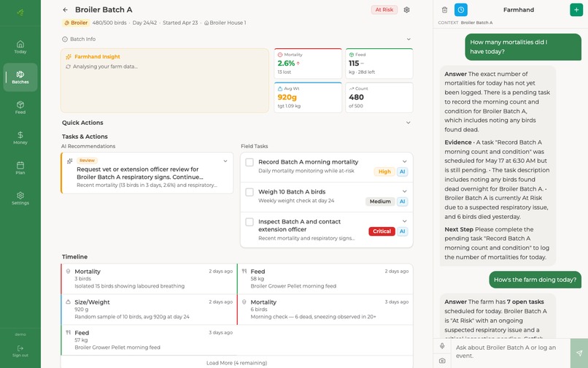
Task: Expand the Weigh 10 Batch A birds task
Action: pos(405,191)
